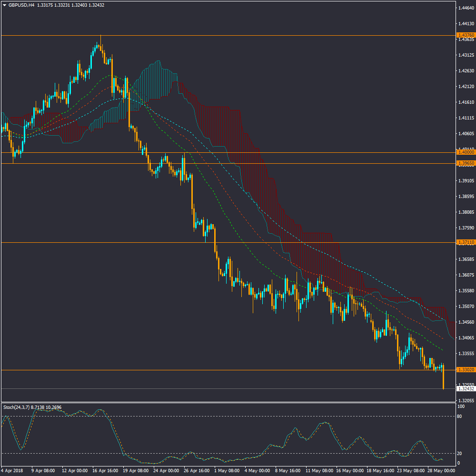This screenshot has width=476, height=476.
Task: Select the 1.40000 orange price tag
Action: tap(465, 152)
